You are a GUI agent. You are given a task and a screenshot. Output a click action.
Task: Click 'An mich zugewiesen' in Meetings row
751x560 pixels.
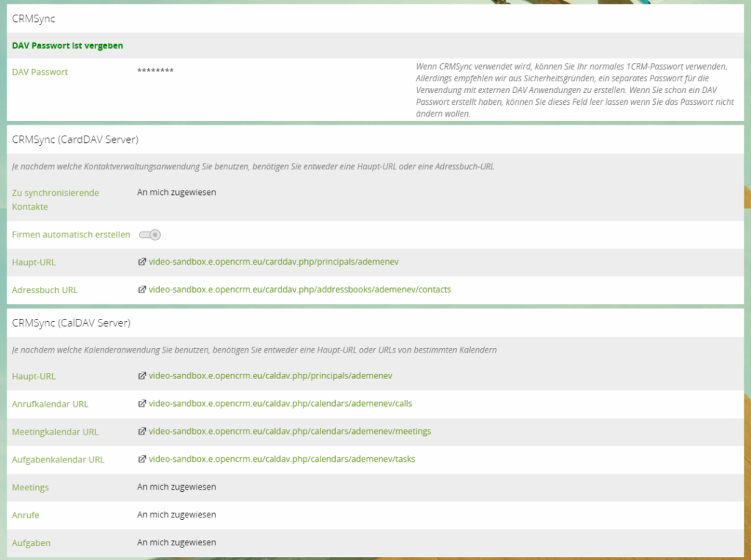pyautogui.click(x=176, y=487)
